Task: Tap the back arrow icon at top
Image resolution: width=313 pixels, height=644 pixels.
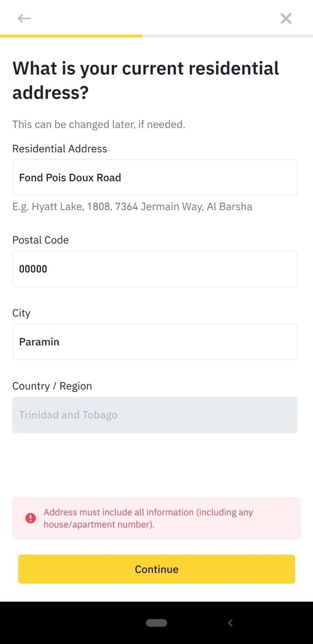Action: (x=24, y=18)
